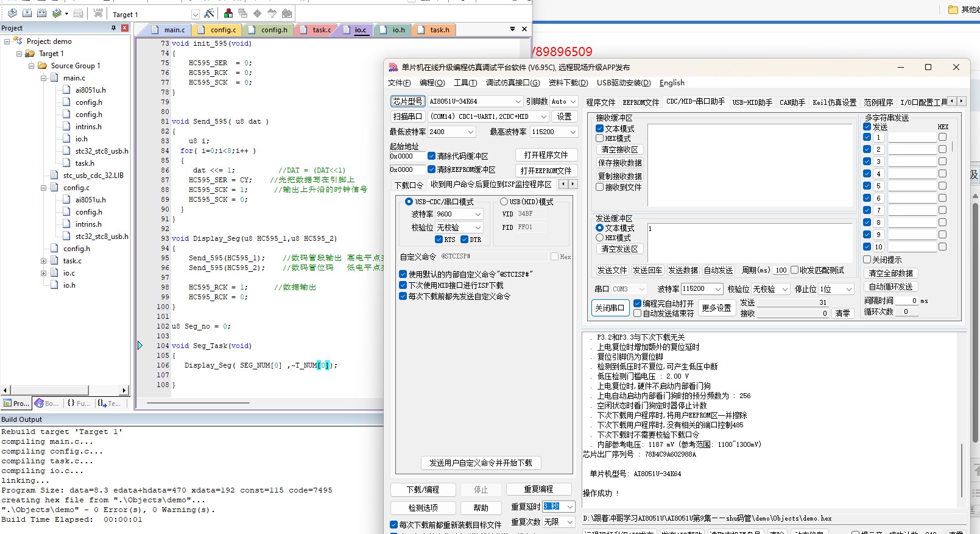Open Options for Target magic wand icon
980x534 pixels.
click(x=209, y=13)
